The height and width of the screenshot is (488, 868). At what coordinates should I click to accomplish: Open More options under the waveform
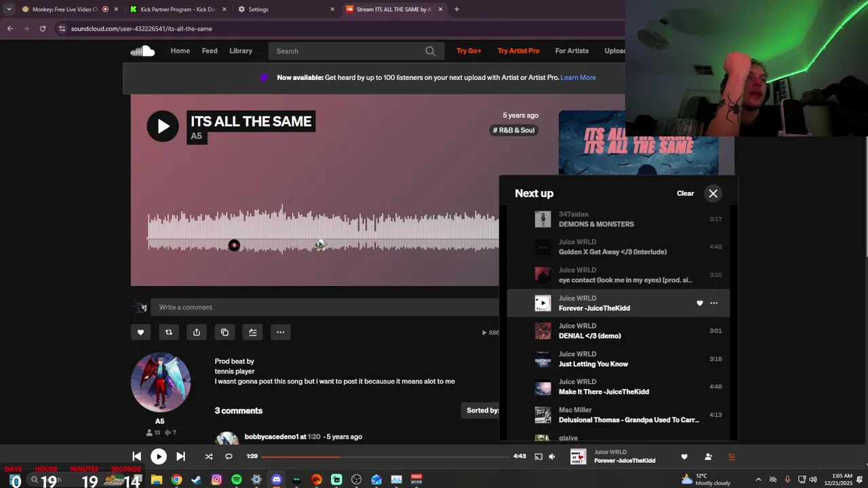[280, 332]
